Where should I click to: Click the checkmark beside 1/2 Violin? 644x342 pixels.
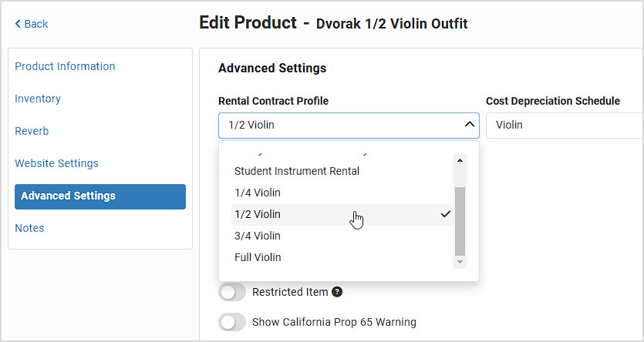pos(445,214)
